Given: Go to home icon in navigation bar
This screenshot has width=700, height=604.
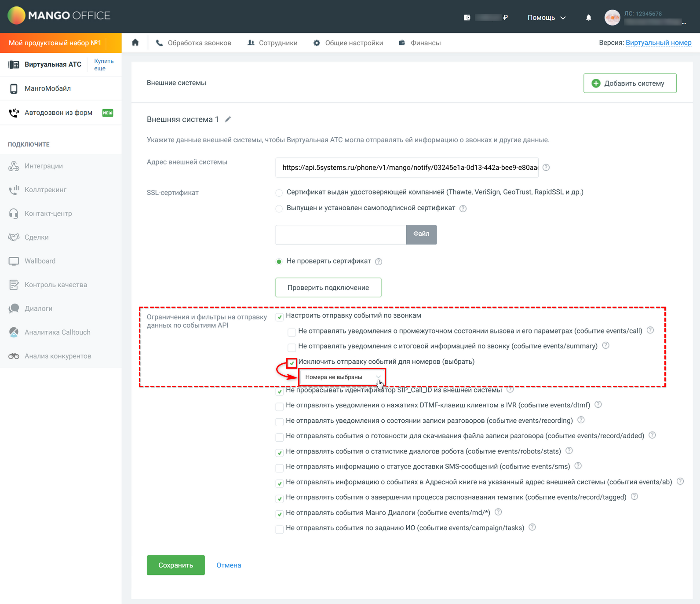Looking at the screenshot, I should click(135, 42).
